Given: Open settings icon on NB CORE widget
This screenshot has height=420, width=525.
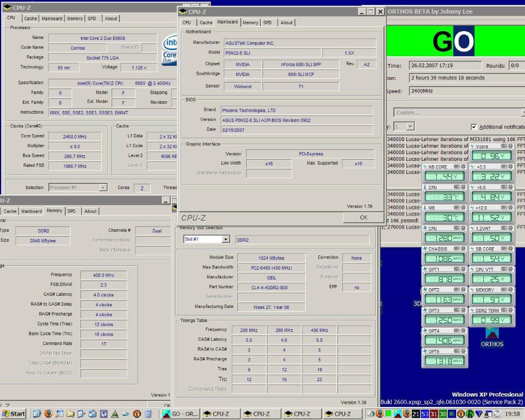Looking at the screenshot, I should click(457, 166).
